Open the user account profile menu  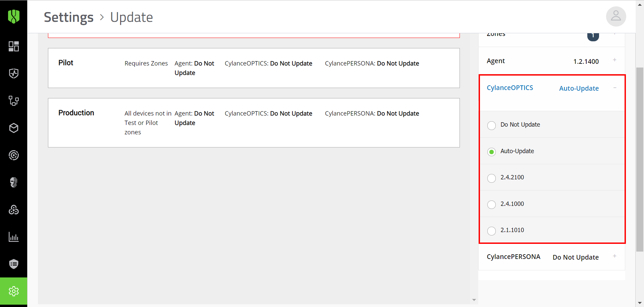616,16
